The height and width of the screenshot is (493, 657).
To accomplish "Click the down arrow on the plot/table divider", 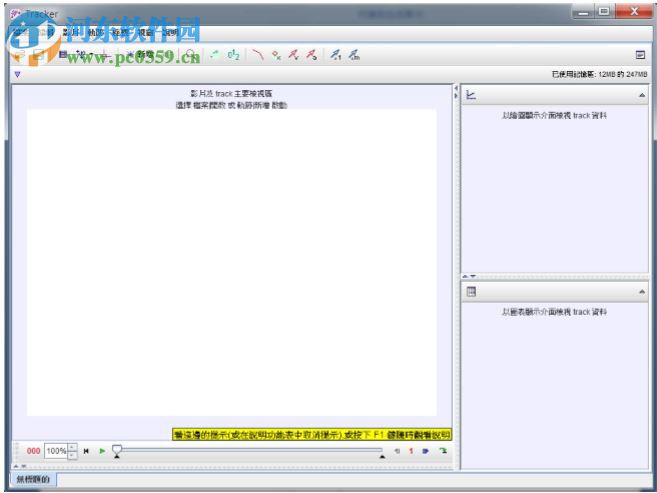I will coord(473,276).
